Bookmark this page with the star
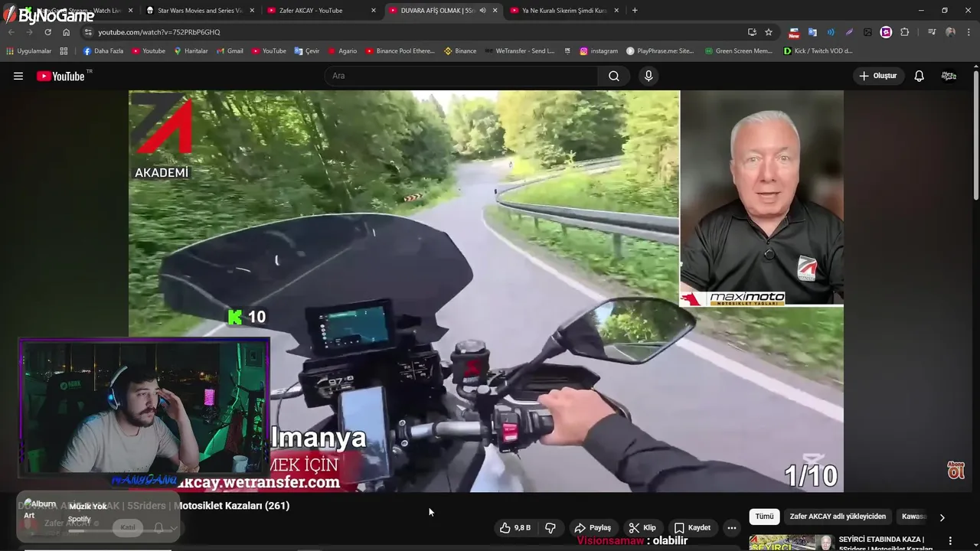Image resolution: width=980 pixels, height=551 pixels. 769,32
